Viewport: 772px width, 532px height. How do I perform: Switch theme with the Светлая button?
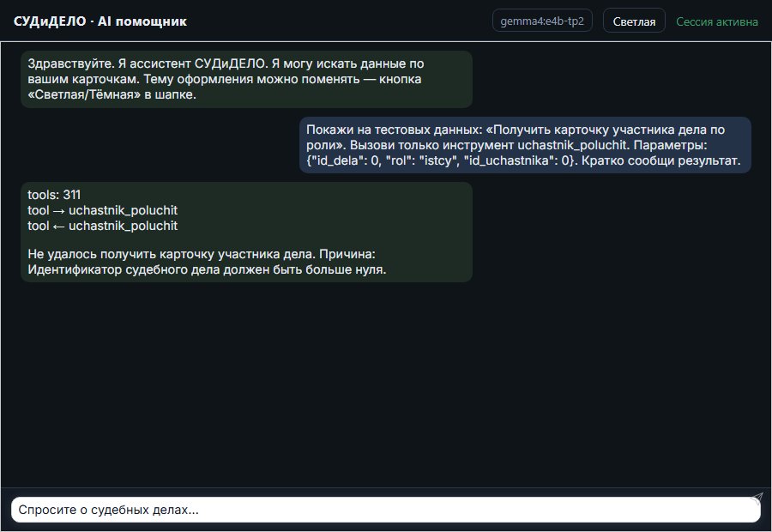[x=634, y=21]
